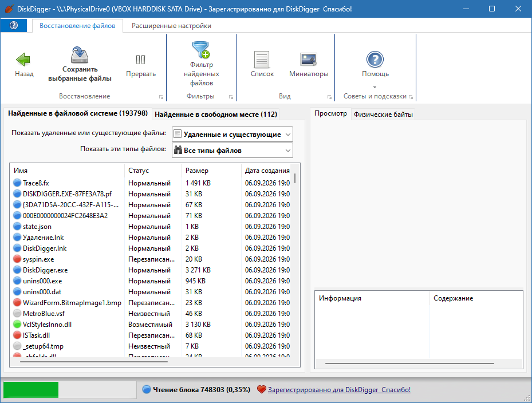This screenshot has width=532, height=403.
Task: Click red dot beside WizardForm.BitmapImage1.bmp
Action: pyautogui.click(x=17, y=303)
